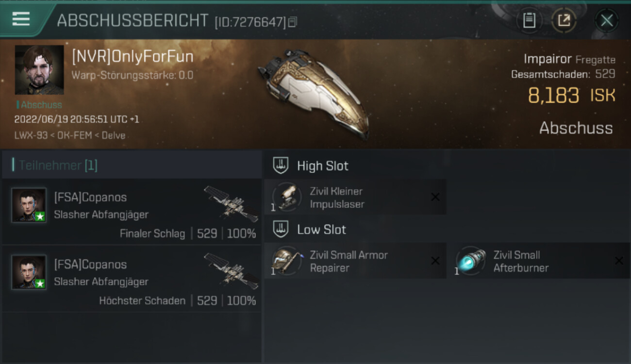Click the Low Slot section header
The image size is (631, 364).
coord(310,230)
